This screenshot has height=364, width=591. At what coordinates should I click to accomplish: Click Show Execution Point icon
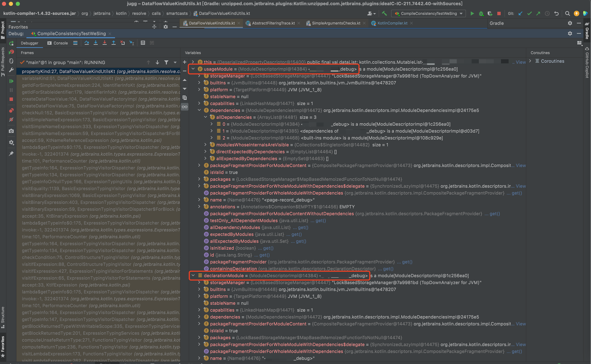pos(75,43)
